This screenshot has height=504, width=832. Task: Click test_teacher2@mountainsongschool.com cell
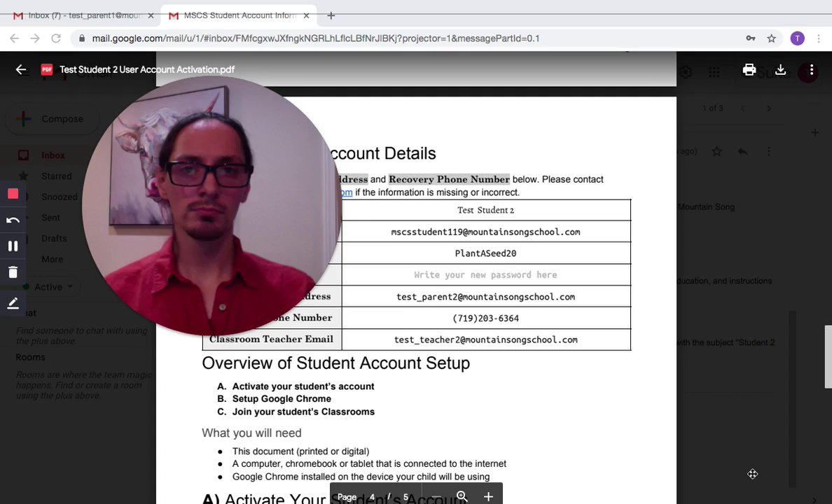(485, 339)
